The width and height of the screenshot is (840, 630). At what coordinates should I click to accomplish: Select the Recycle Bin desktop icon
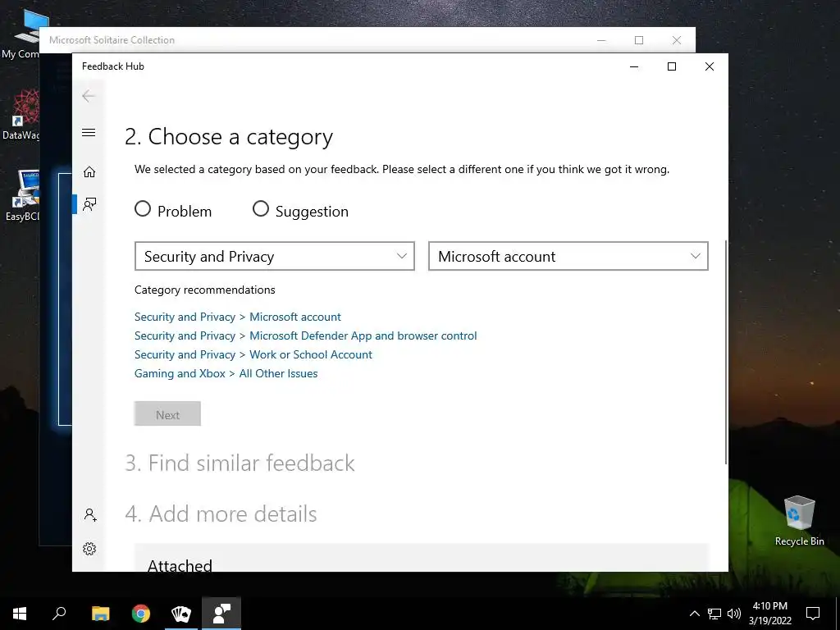pyautogui.click(x=799, y=521)
